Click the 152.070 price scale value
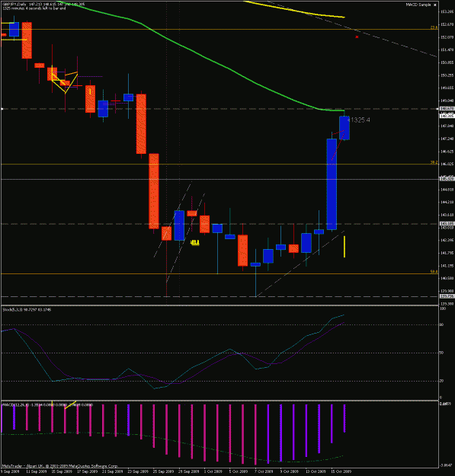The height and width of the screenshot is (476, 455). click(x=447, y=37)
